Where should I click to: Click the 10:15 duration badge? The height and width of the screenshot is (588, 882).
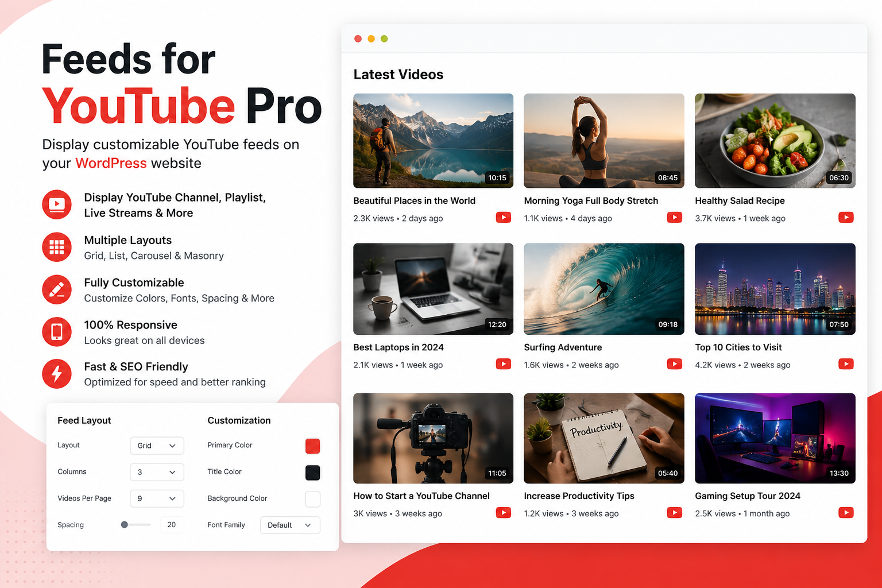[x=497, y=177]
